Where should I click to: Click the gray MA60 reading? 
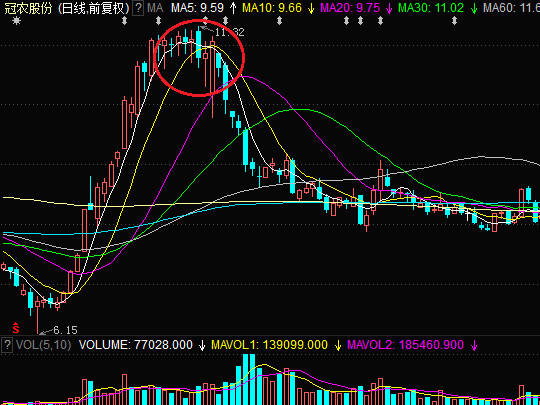tap(511, 8)
